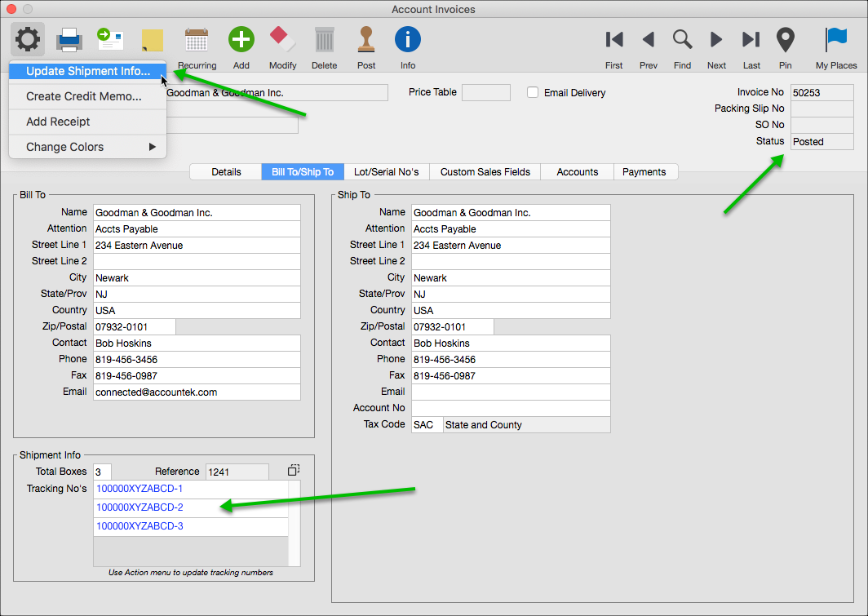Click the expand icon beside Reference field

[294, 471]
